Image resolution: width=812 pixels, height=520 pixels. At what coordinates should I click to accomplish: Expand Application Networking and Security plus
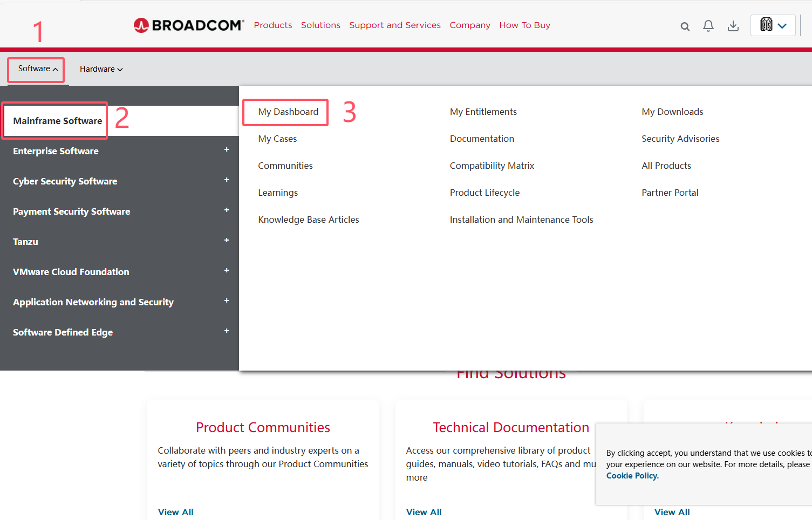tap(227, 300)
